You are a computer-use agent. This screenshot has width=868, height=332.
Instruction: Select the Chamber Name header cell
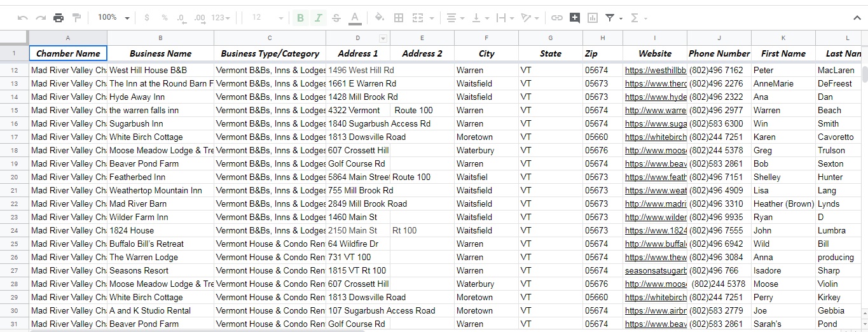click(x=68, y=53)
